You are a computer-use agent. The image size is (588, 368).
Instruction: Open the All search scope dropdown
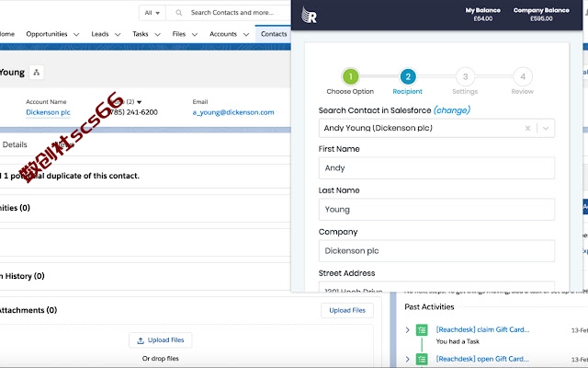pyautogui.click(x=153, y=13)
